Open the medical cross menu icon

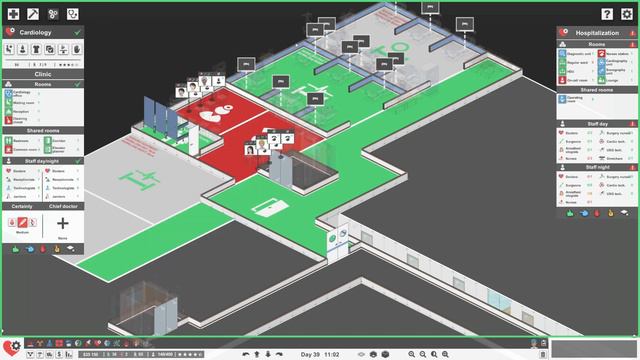(13, 14)
